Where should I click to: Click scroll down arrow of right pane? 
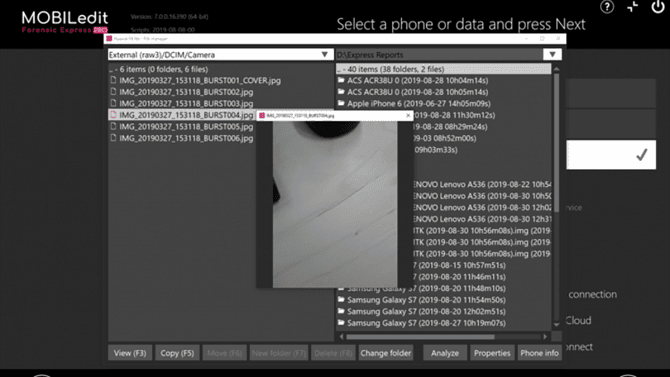click(556, 325)
